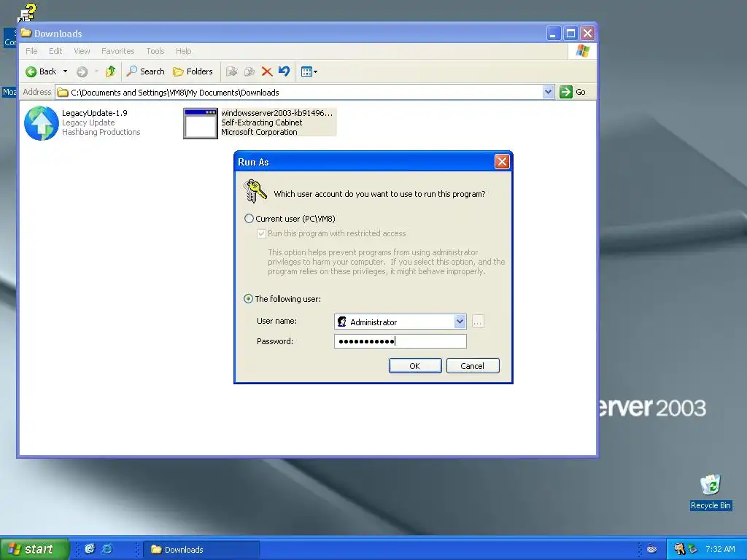Open the Tools menu
The image size is (747, 560).
tap(155, 51)
